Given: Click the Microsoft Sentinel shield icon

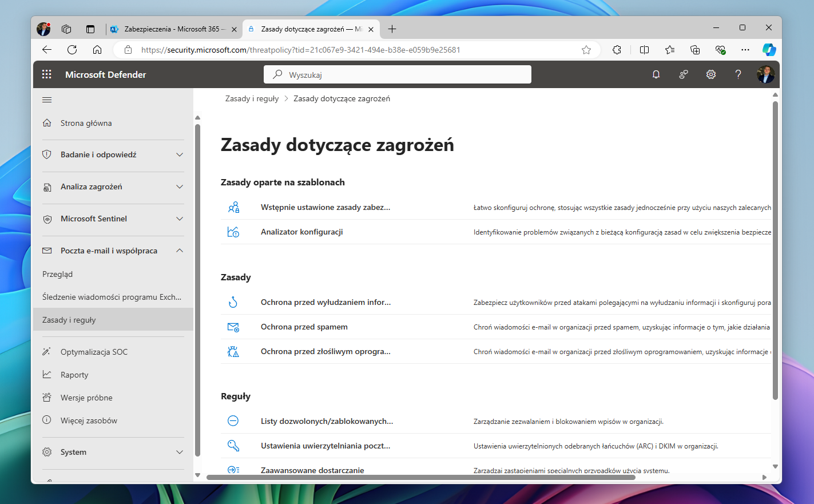Looking at the screenshot, I should click(47, 219).
